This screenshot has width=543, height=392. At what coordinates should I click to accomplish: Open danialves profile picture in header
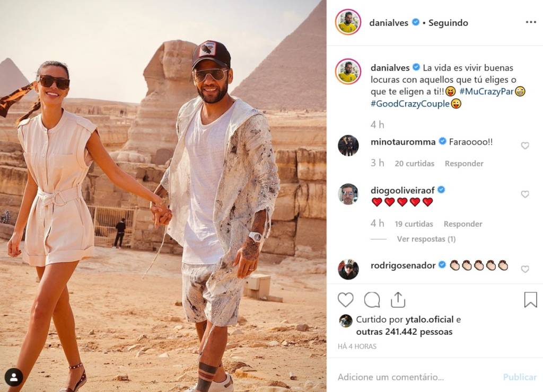[x=348, y=22]
